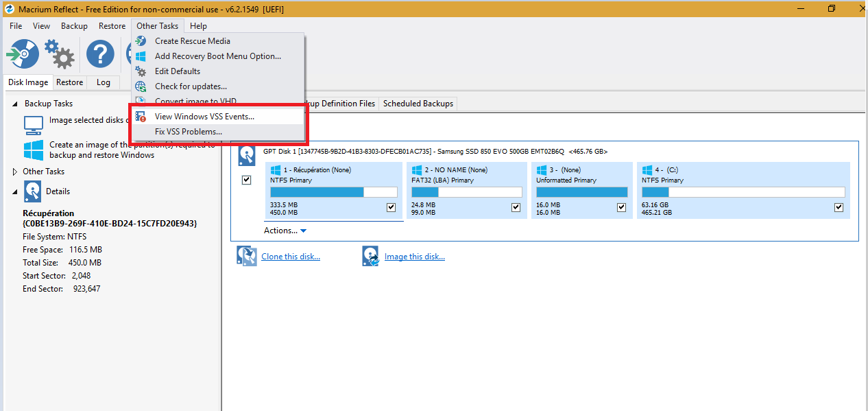Image resolution: width=868 pixels, height=411 pixels.
Task: Click the monitor icon beside Image selected disks
Action: [x=34, y=124]
